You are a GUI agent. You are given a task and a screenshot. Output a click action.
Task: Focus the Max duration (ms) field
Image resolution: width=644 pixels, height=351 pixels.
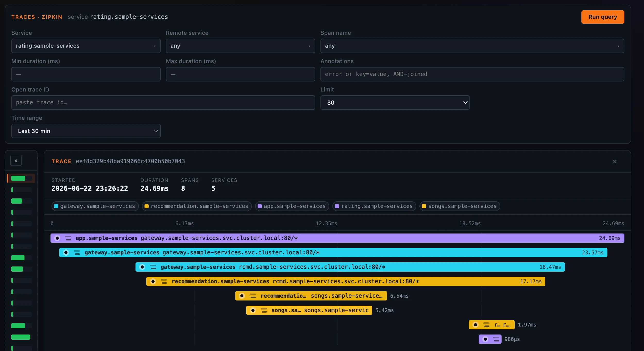coord(240,74)
